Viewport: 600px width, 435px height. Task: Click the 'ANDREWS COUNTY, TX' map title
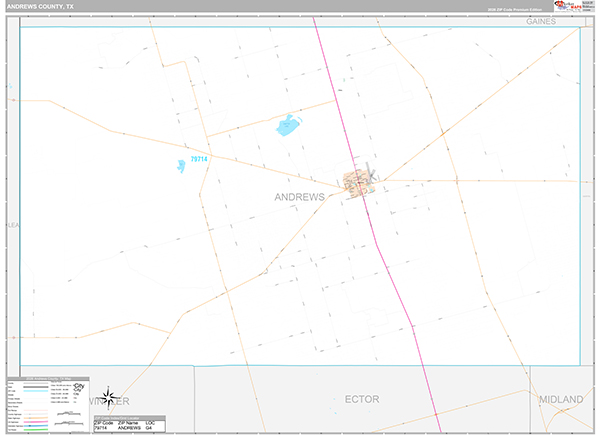pos(40,7)
